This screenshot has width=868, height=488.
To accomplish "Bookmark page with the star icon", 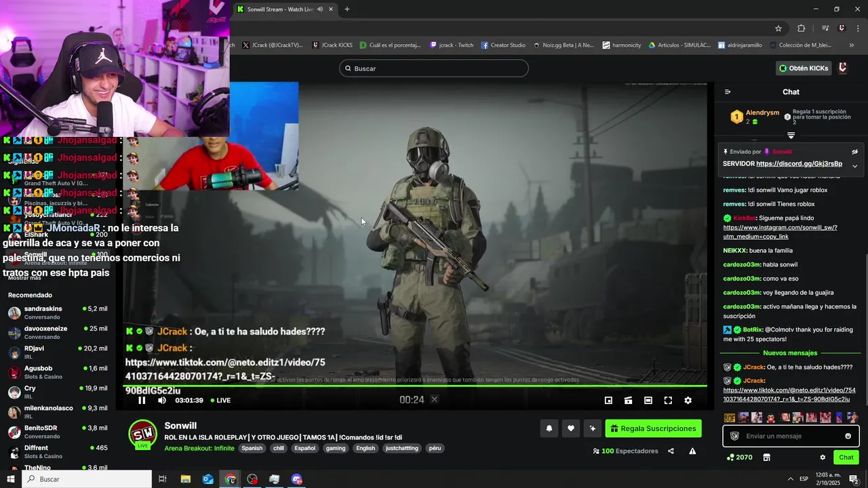I will click(x=778, y=28).
